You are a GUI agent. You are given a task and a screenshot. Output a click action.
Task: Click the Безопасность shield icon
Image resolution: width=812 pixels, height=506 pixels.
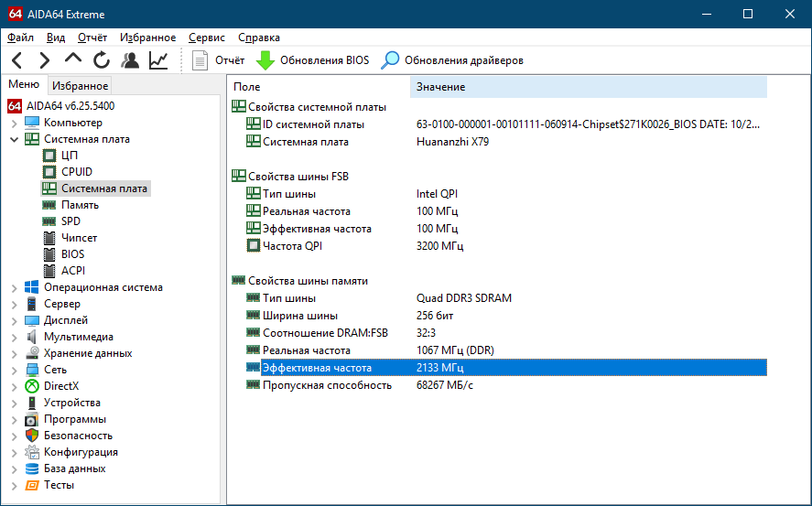point(32,436)
